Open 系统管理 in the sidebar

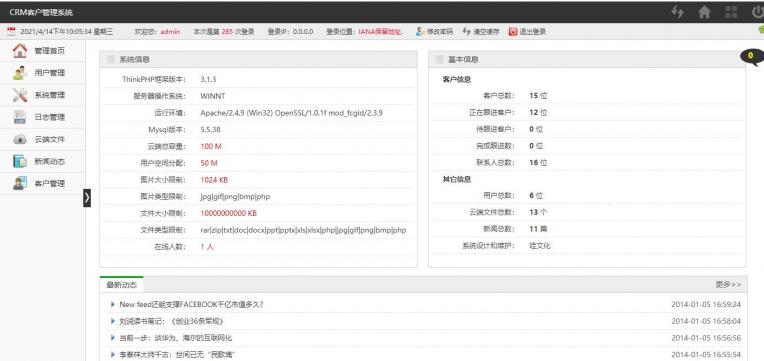tap(42, 95)
